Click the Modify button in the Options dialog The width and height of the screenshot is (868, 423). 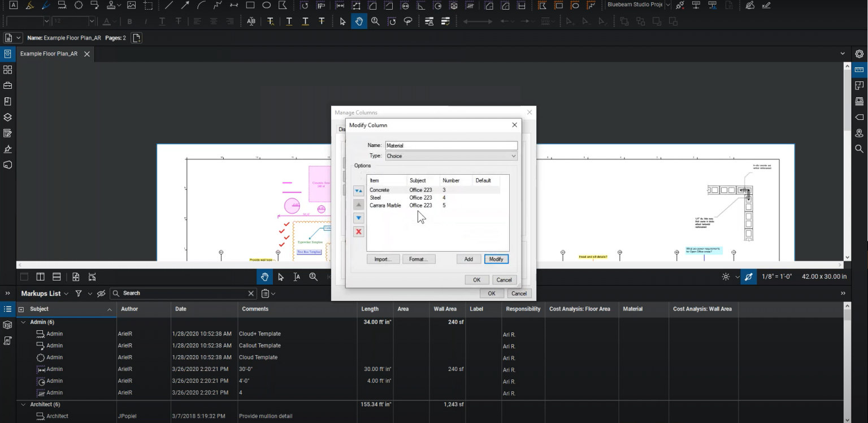496,258
